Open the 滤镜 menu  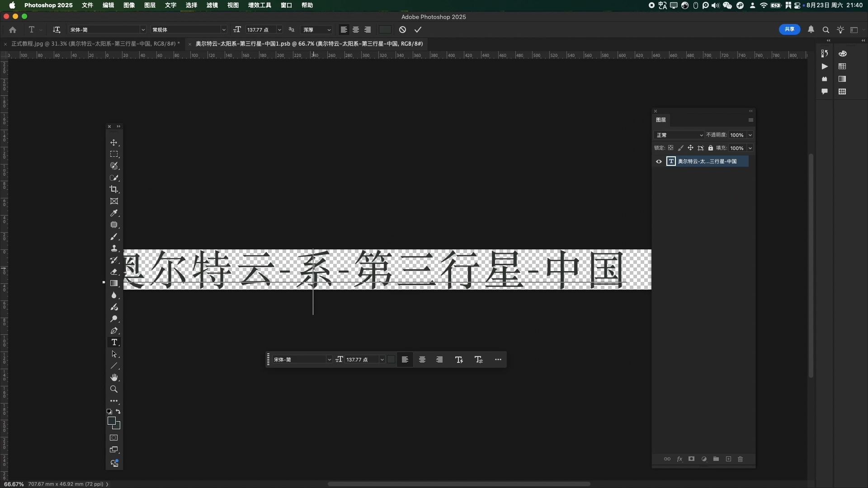point(212,5)
